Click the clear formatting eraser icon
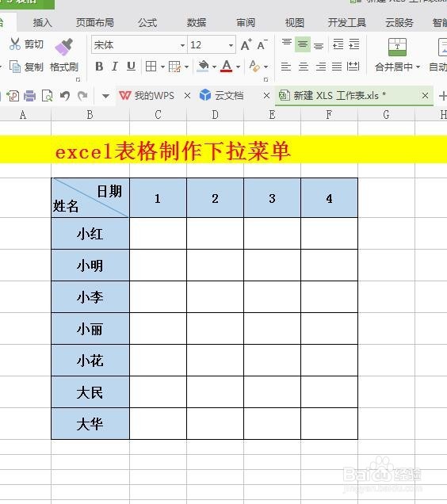The image size is (447, 504). coord(254,66)
